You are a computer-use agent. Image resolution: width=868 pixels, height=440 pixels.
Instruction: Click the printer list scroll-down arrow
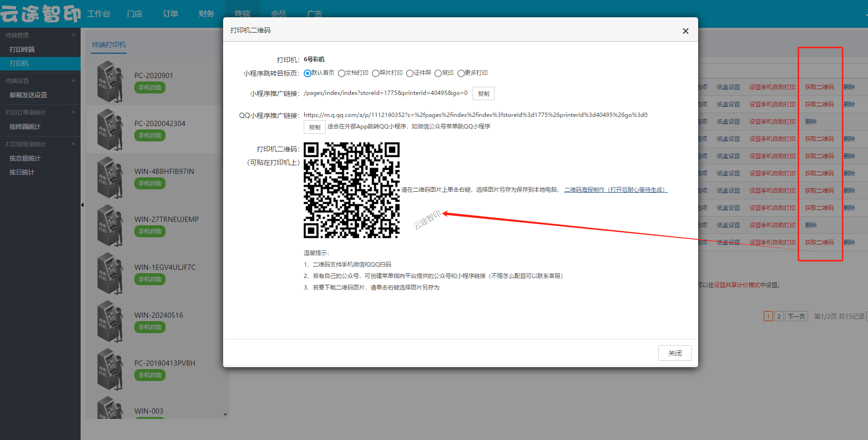coord(226,415)
